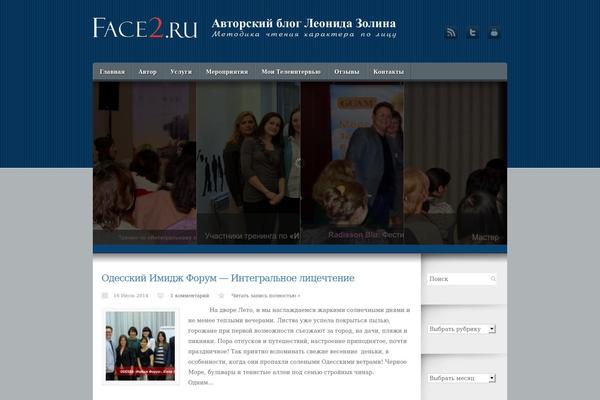Click Читать запись полностью link
The height and width of the screenshot is (400, 600).
(x=266, y=296)
